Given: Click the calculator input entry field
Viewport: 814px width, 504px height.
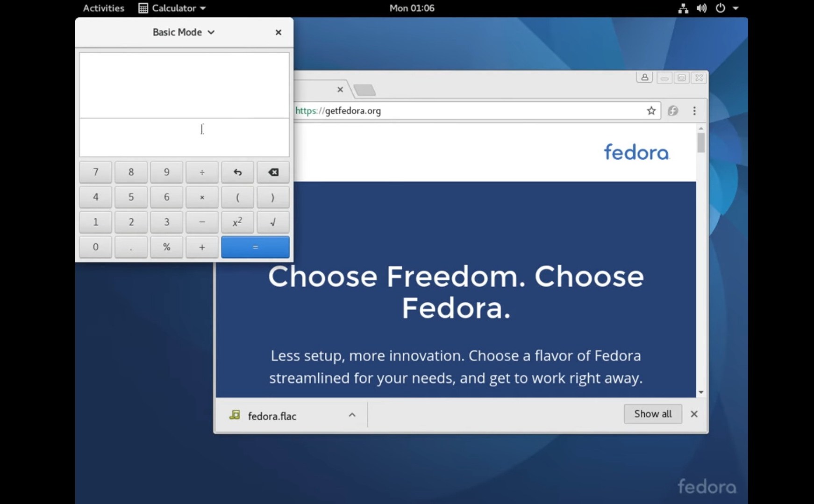Looking at the screenshot, I should point(184,137).
